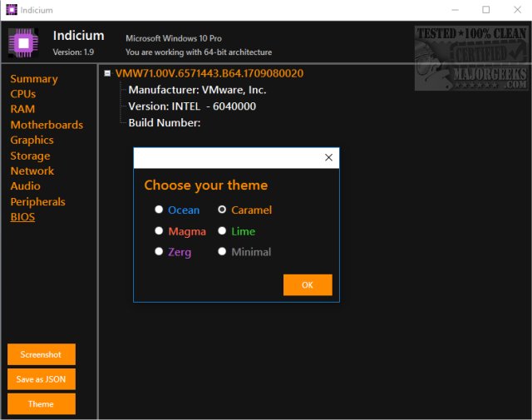This screenshot has height=420, width=532.
Task: Click the Save as JSON button
Action: tap(42, 379)
